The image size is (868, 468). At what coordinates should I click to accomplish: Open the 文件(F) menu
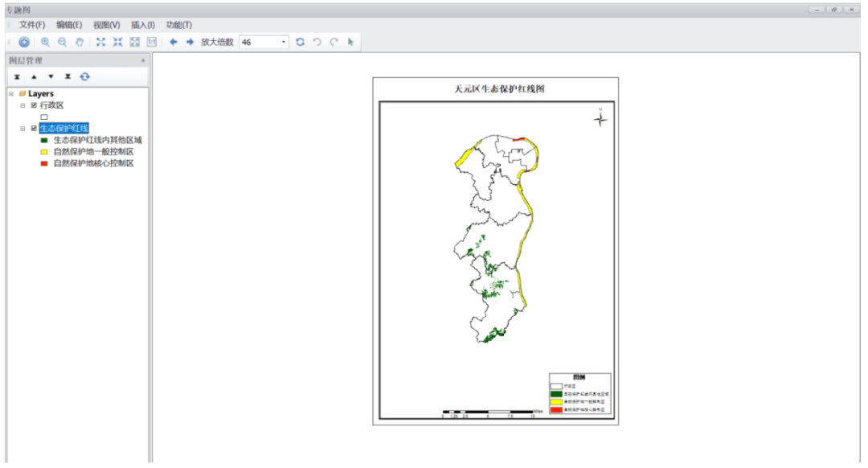point(32,25)
